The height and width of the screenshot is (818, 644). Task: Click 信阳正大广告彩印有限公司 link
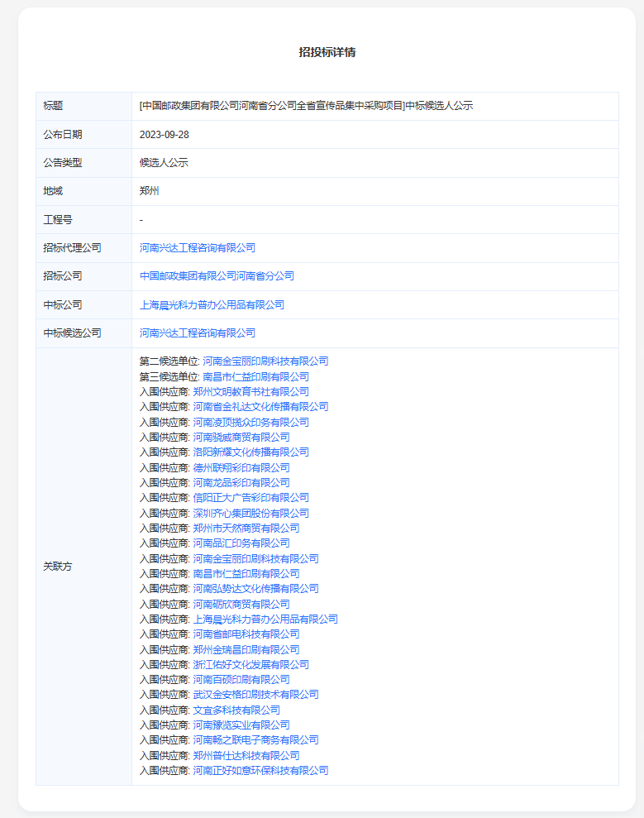point(250,497)
